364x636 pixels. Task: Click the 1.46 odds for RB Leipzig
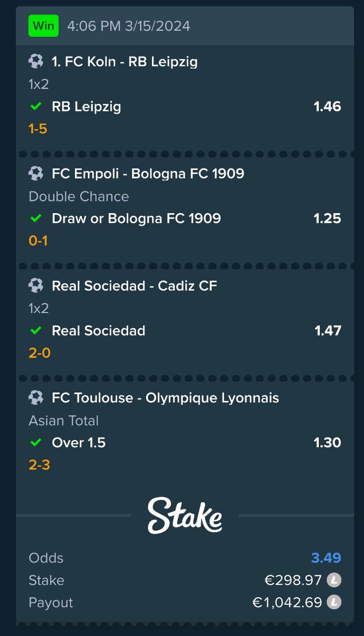pos(327,106)
